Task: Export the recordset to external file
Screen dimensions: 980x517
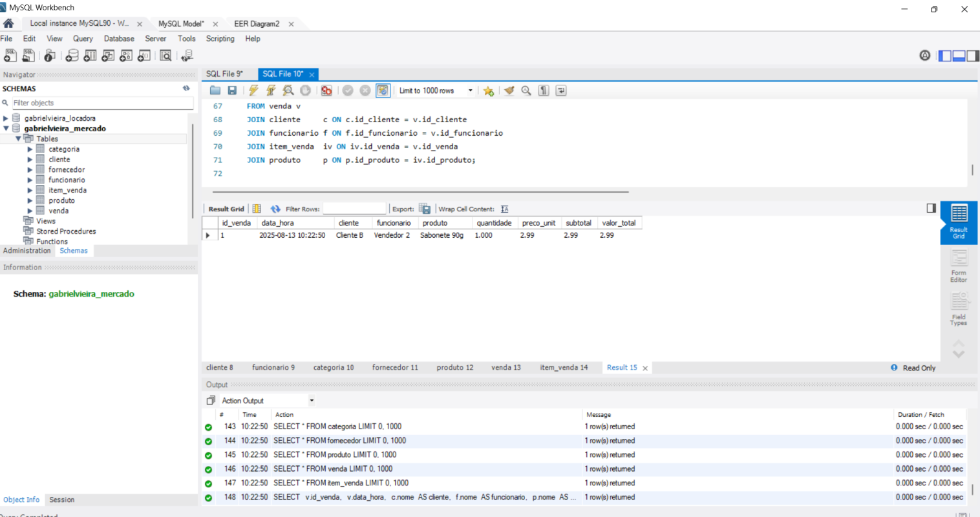Action: pos(425,209)
